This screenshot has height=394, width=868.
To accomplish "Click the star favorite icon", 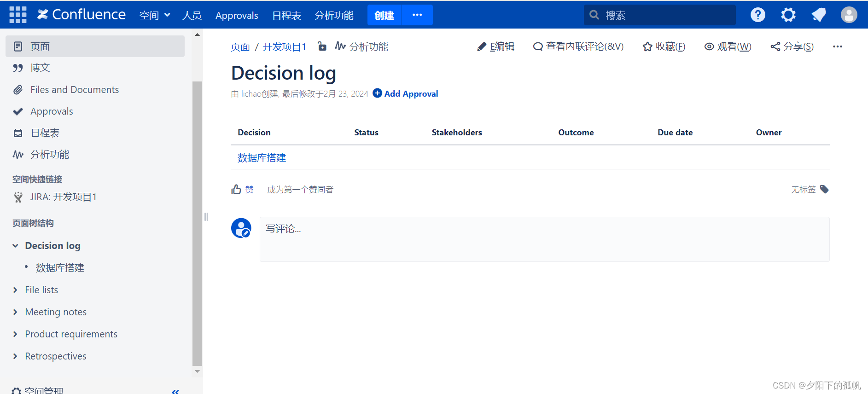I will (x=647, y=46).
